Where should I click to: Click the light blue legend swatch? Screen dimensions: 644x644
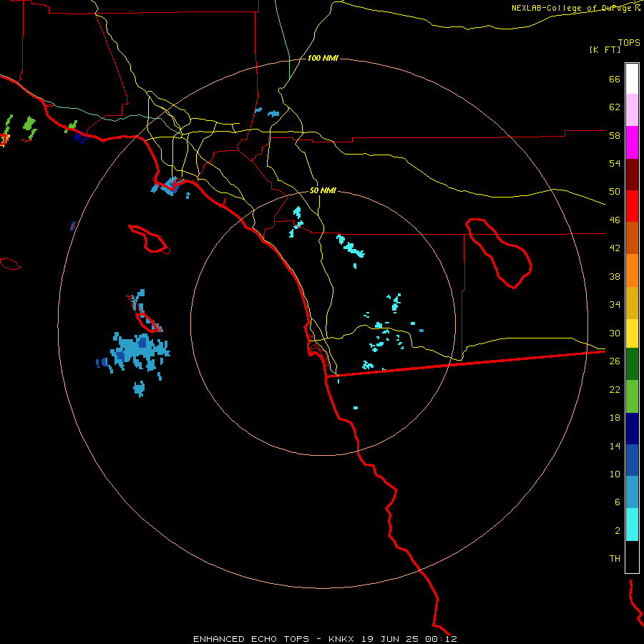coord(632,492)
